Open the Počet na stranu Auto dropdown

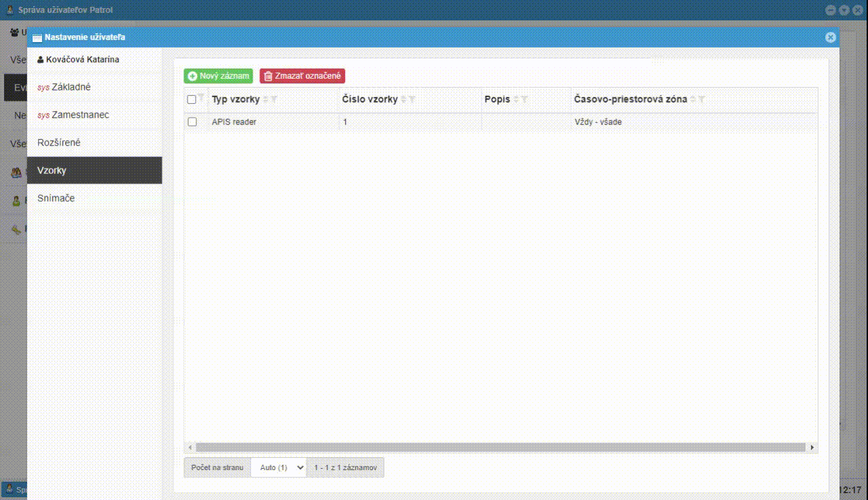pos(278,468)
